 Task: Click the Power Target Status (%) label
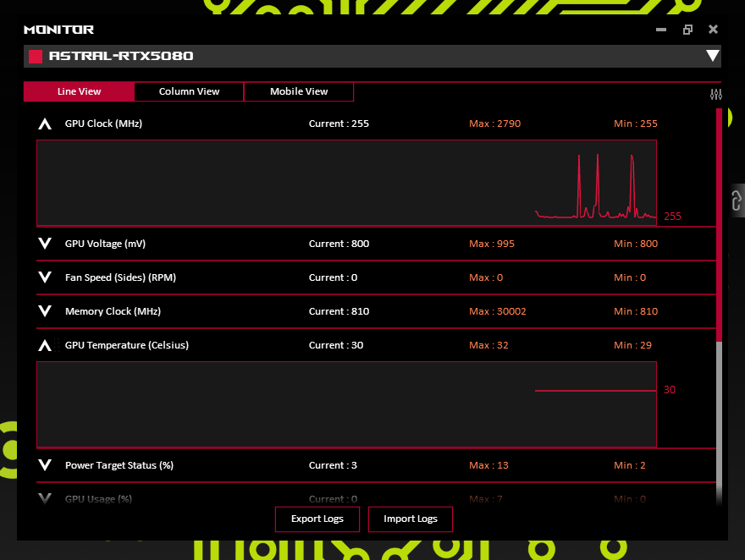pyautogui.click(x=119, y=465)
